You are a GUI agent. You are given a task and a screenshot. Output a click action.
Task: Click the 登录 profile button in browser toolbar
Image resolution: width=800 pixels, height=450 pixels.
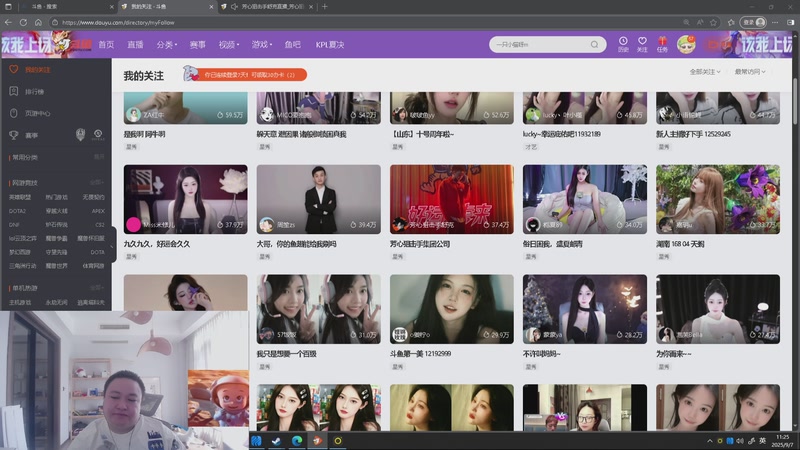pyautogui.click(x=754, y=22)
